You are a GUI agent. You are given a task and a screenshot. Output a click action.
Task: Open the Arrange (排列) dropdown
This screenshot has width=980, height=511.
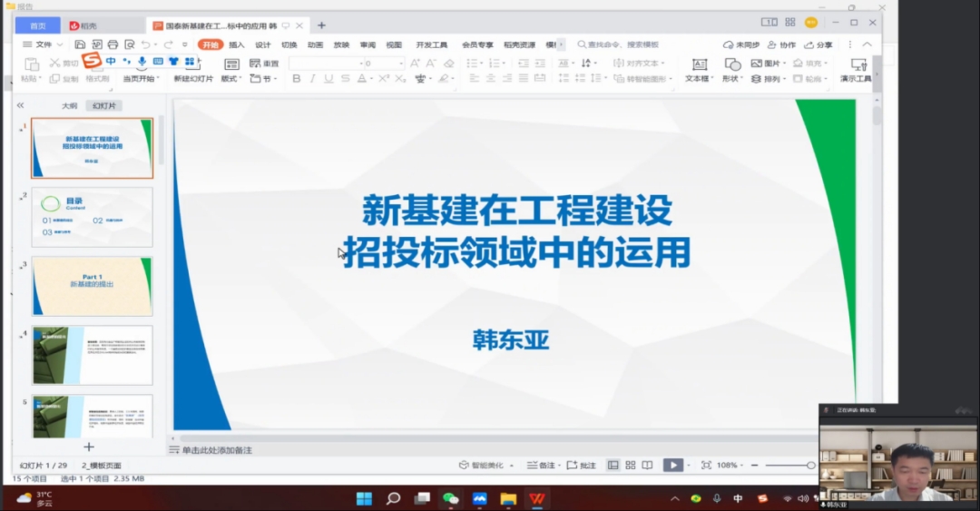click(769, 79)
